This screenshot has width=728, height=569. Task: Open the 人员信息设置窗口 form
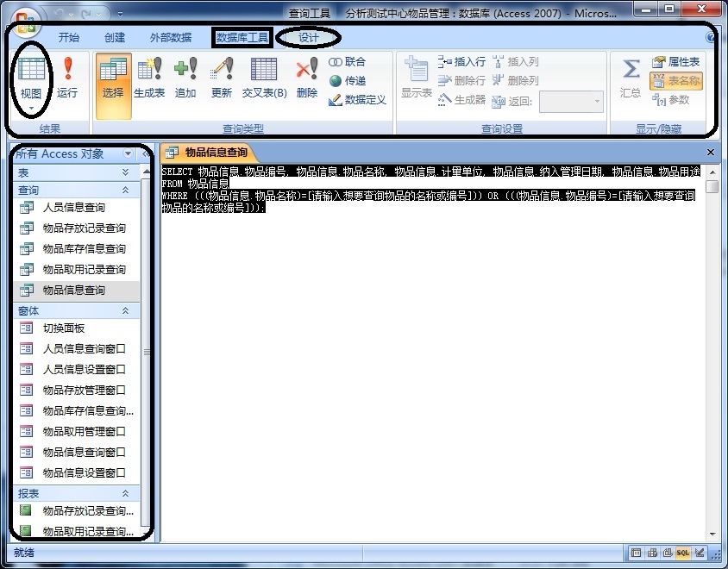coord(77,370)
